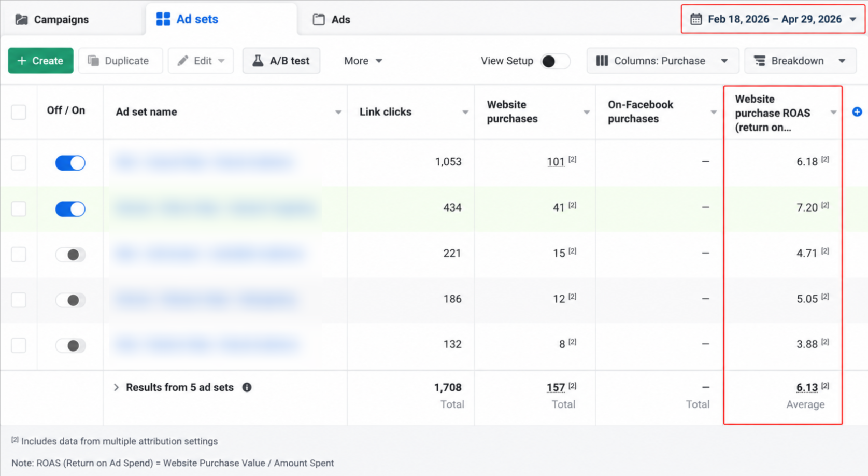This screenshot has width=868, height=476.
Task: Sort by Link clicks column header
Action: tap(386, 112)
